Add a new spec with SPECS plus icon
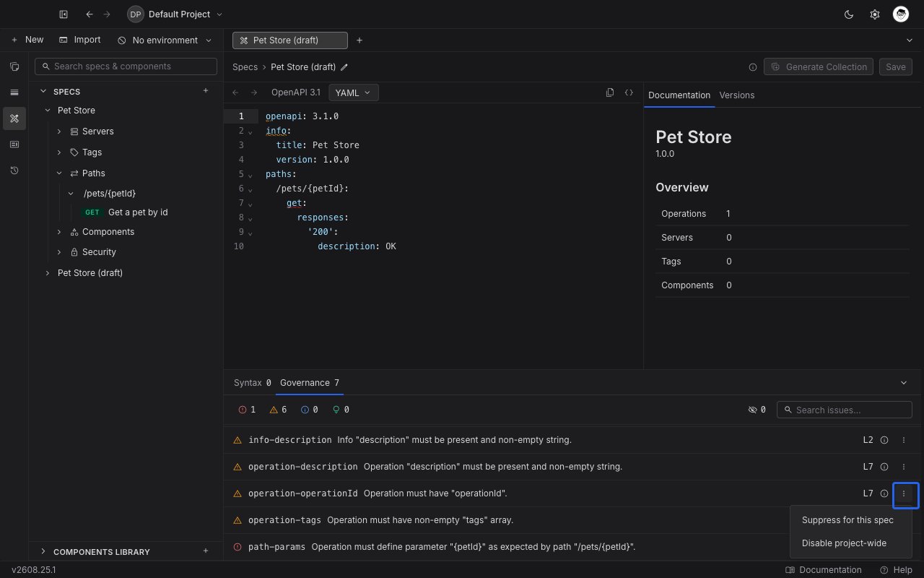 206,91
